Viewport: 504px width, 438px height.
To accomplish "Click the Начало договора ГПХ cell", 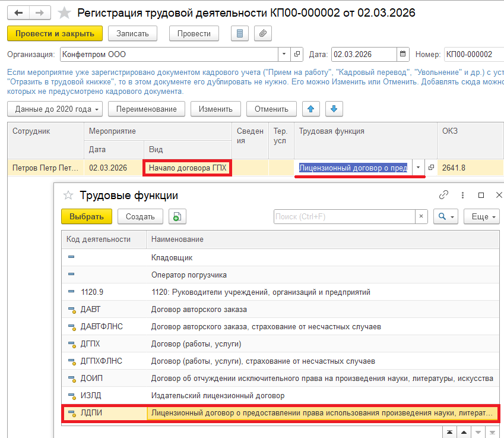I will coord(188,168).
